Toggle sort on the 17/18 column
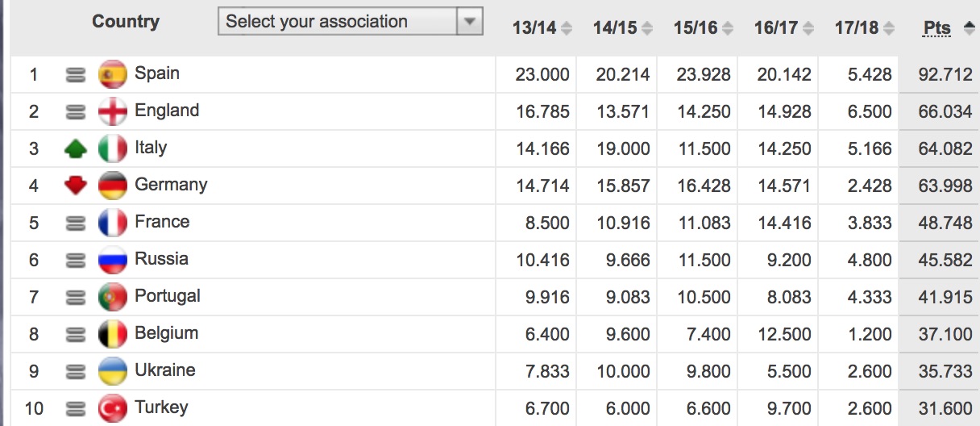 (x=865, y=28)
